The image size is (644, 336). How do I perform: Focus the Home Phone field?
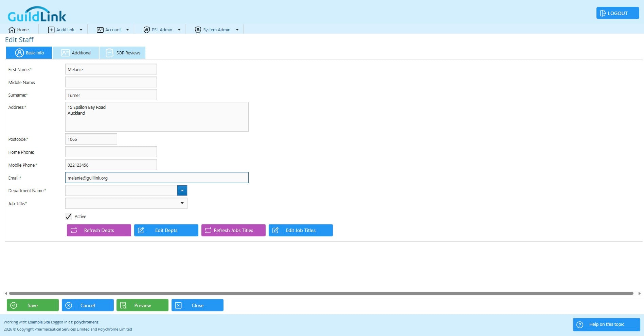point(111,152)
